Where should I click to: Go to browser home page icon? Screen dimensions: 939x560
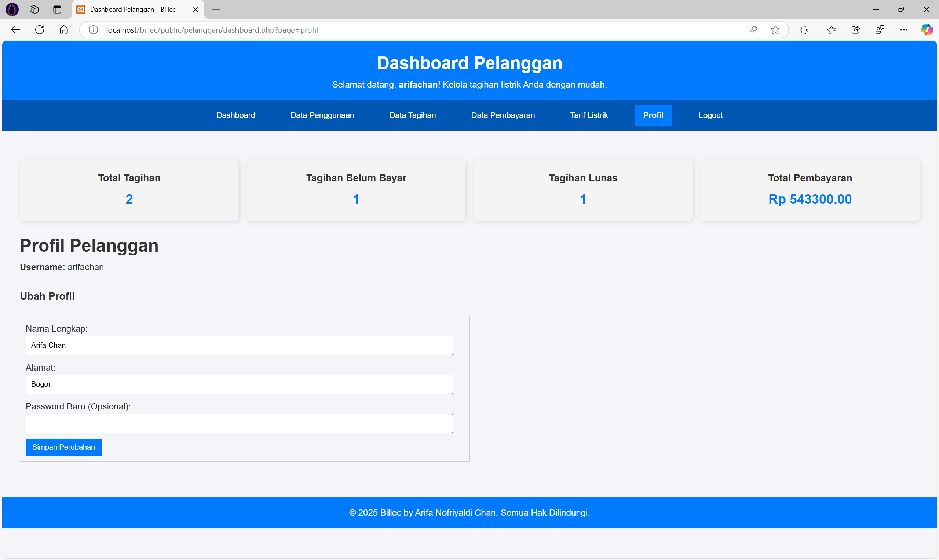[x=64, y=30]
